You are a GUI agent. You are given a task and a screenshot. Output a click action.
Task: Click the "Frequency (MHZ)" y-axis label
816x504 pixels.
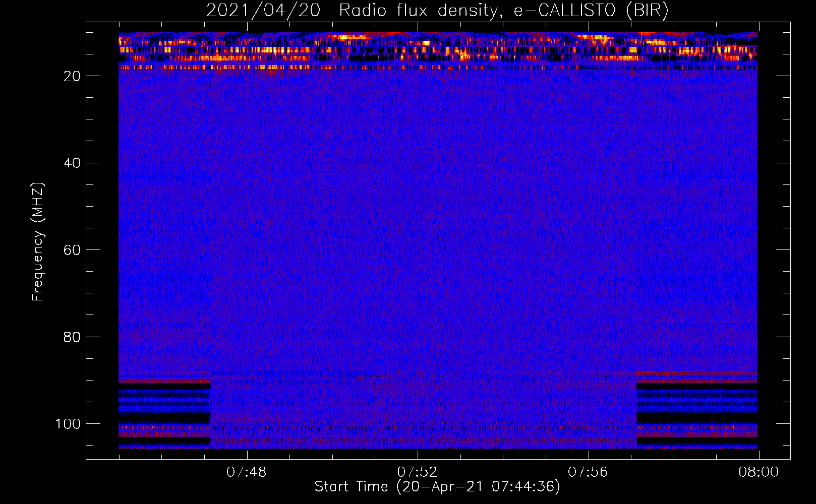(38, 241)
